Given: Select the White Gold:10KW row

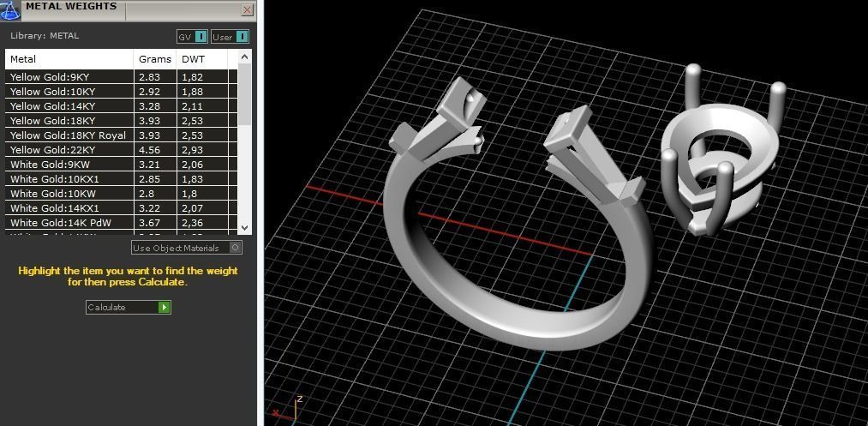Looking at the screenshot, I should [x=122, y=194].
